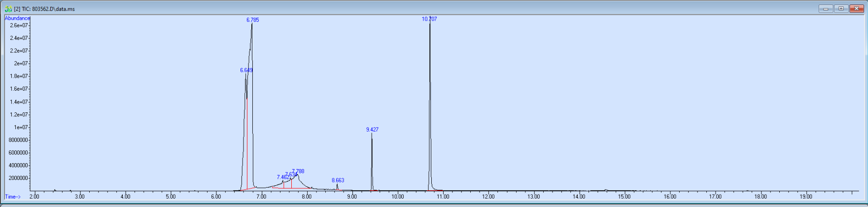Click the 8000000 abundance axis value
Viewport: 868px width, 207px height.
pos(19,140)
